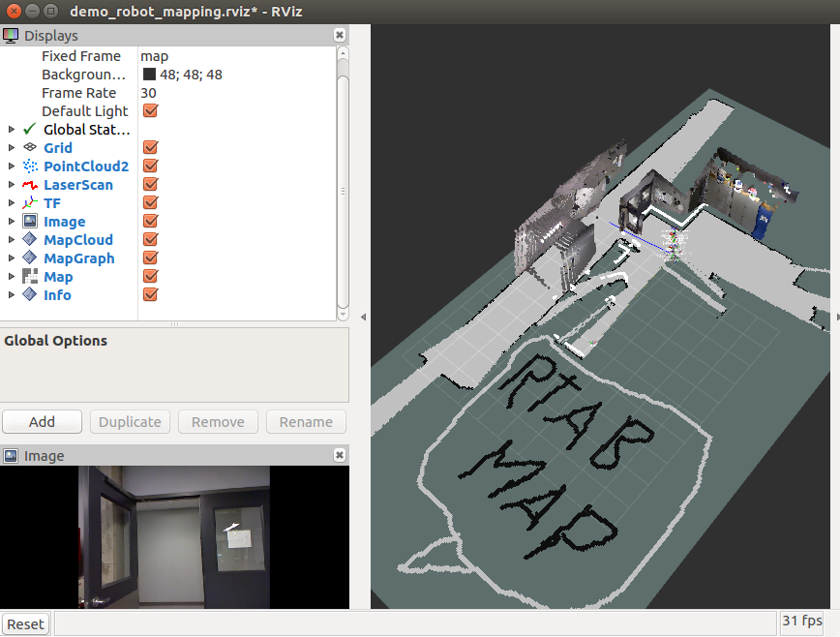840x637 pixels.
Task: Select the Frame Rate row
Action: pos(81,93)
